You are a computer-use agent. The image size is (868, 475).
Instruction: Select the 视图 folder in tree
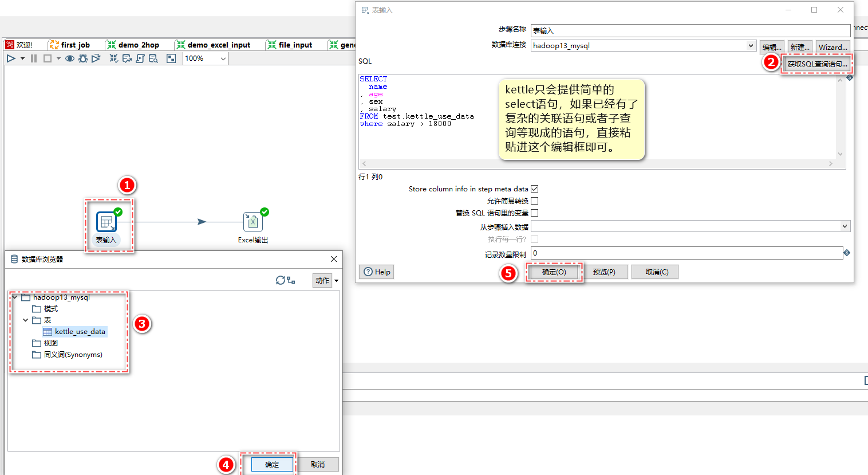coord(45,343)
